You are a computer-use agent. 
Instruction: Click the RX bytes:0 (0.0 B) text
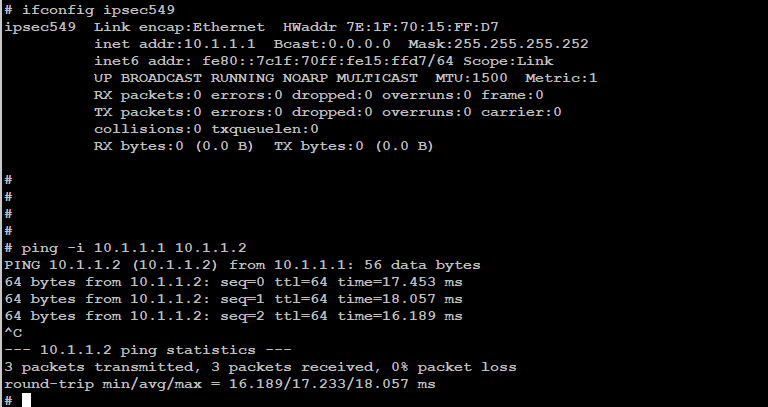point(173,146)
